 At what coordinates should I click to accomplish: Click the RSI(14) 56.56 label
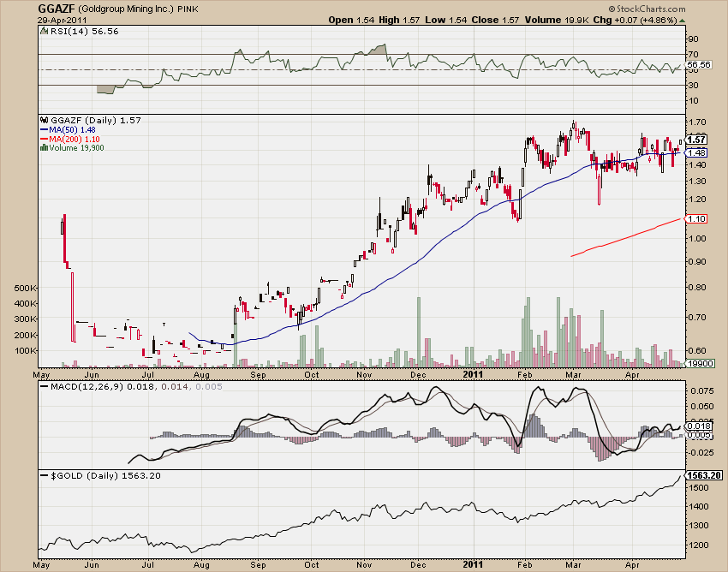click(84, 32)
